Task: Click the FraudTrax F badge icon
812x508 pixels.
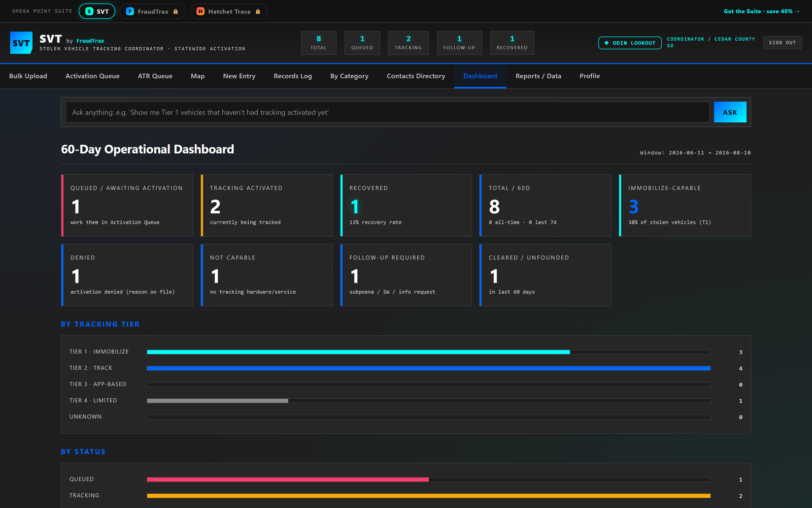Action: [x=130, y=11]
